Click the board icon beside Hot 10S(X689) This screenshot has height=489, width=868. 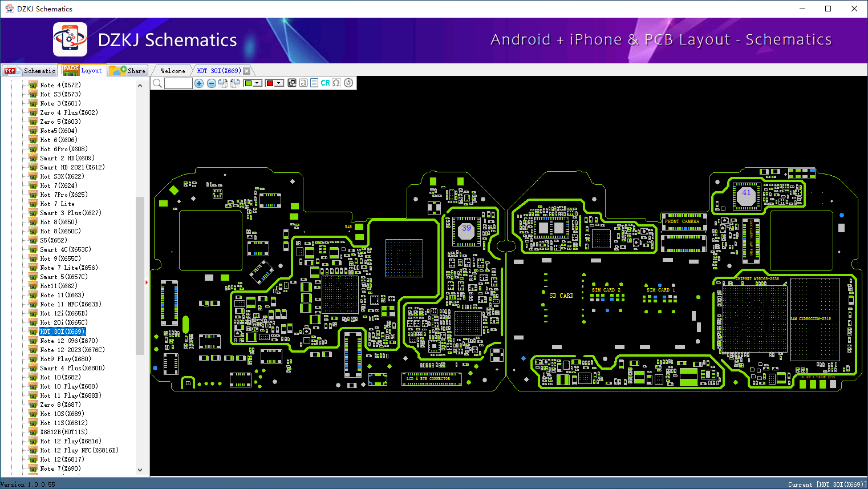pos(33,414)
